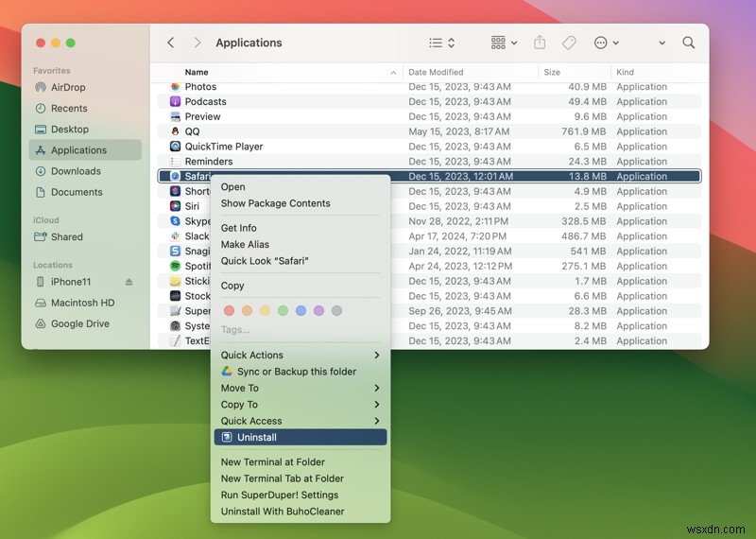This screenshot has width=756, height=539.
Task: Select the Spotify app icon
Action: point(175,266)
